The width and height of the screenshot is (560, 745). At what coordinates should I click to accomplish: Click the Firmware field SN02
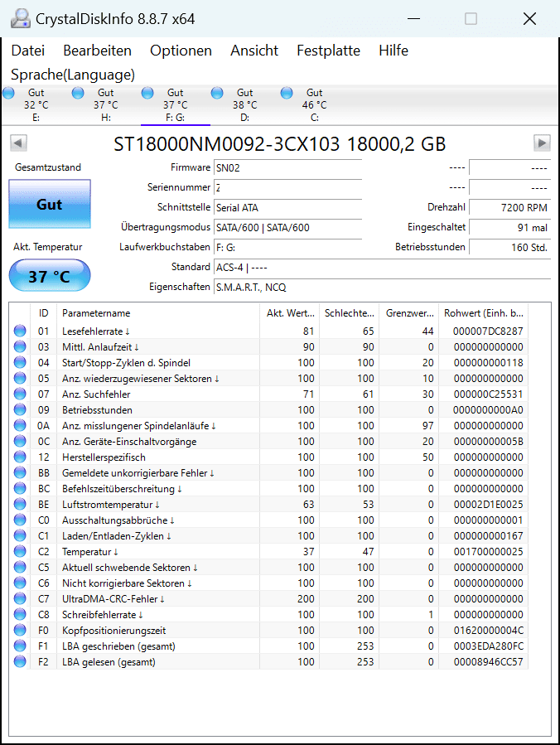click(287, 167)
